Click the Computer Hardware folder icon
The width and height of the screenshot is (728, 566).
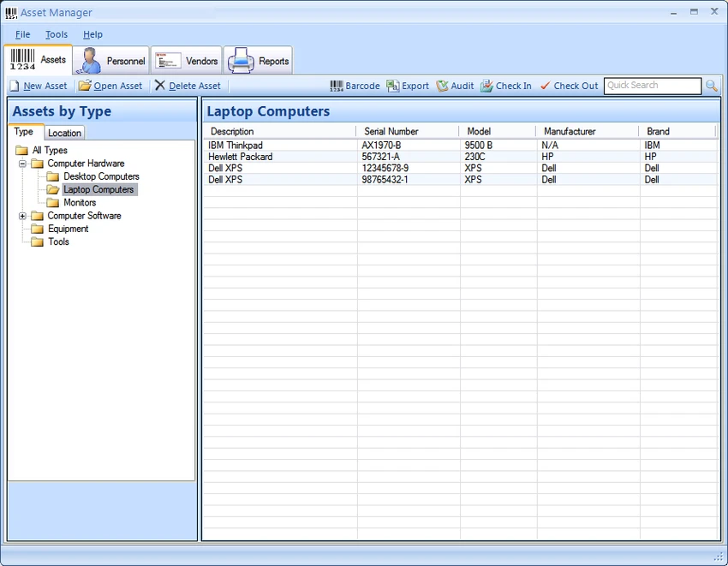[37, 164]
